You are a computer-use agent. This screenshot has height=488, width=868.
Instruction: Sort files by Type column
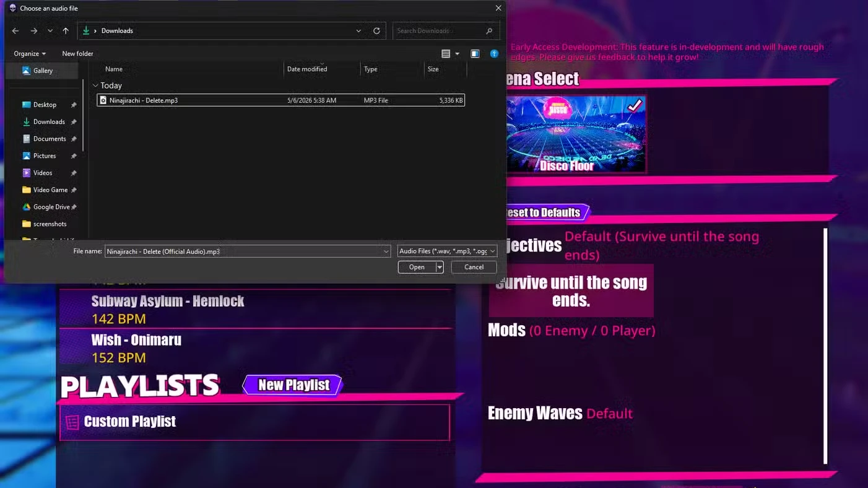370,69
